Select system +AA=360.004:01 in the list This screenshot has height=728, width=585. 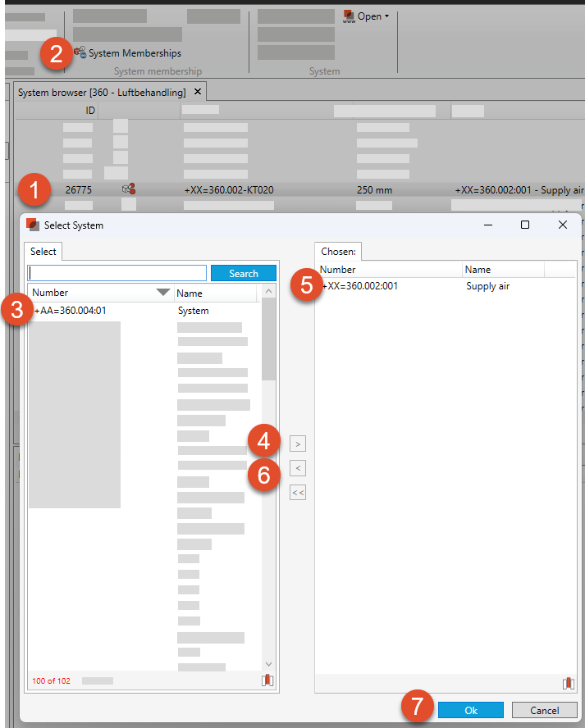click(x=71, y=311)
